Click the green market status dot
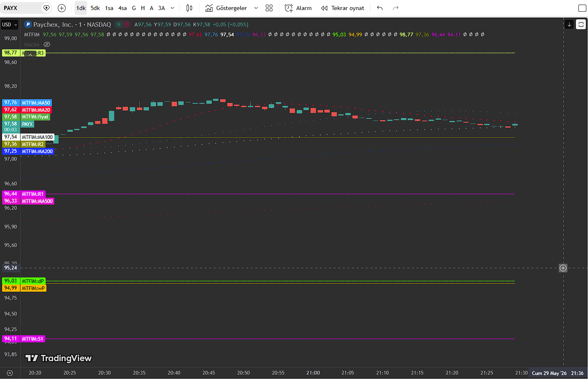This screenshot has height=380, width=588. (x=119, y=24)
